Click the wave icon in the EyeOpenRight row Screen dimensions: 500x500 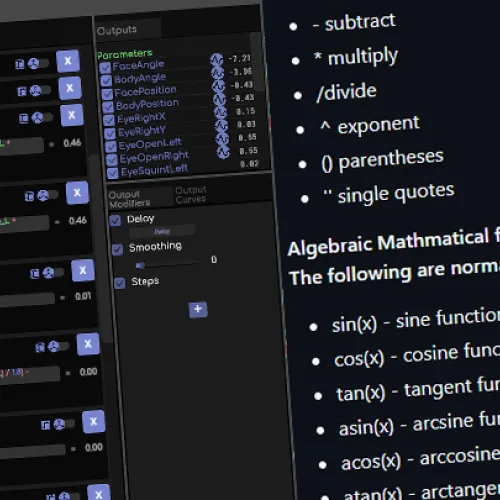tap(223, 152)
